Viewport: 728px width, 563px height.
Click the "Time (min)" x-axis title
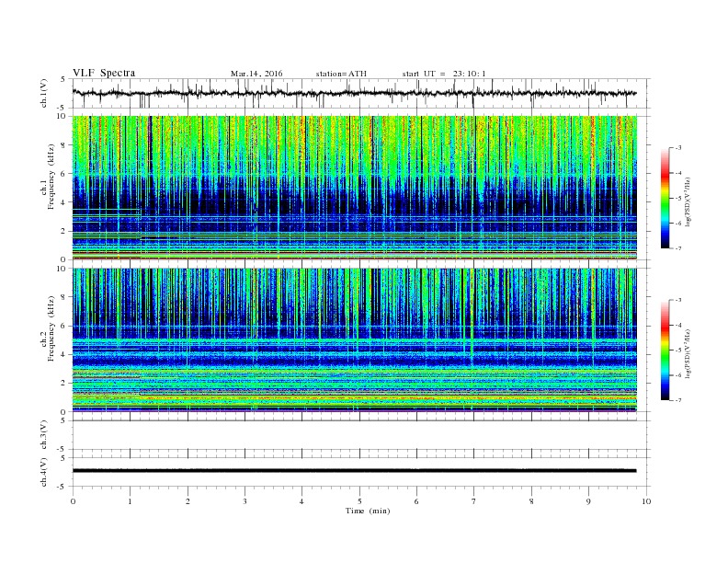(x=368, y=511)
